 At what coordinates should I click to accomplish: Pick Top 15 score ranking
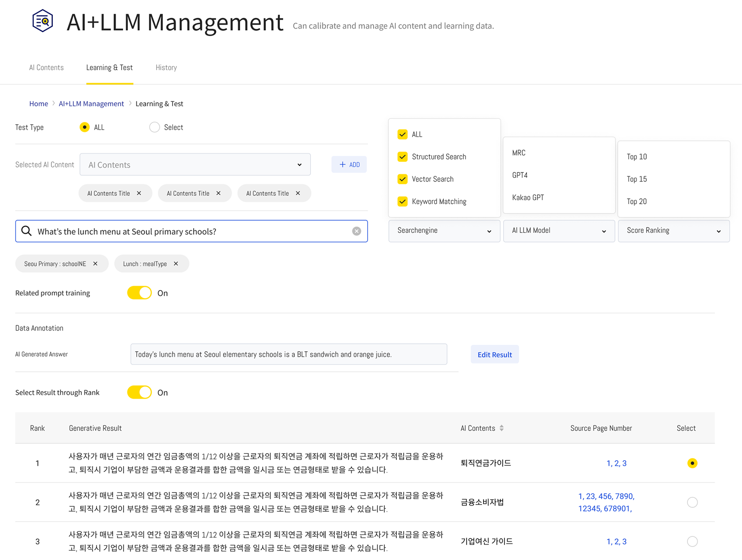[636, 179]
